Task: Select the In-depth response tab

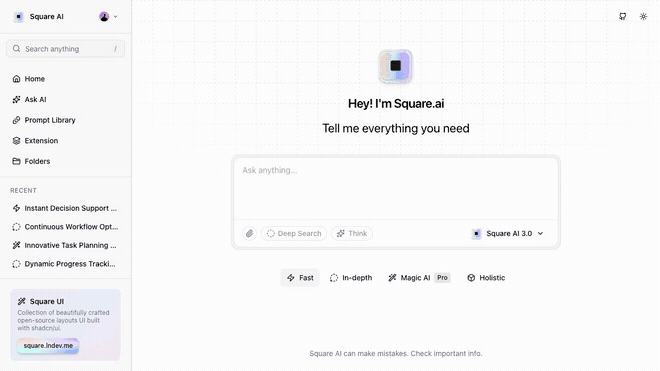Action: click(x=351, y=278)
